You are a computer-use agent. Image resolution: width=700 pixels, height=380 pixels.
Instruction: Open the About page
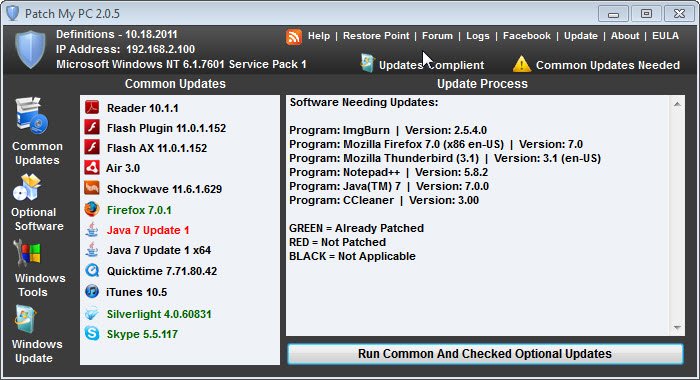click(625, 36)
